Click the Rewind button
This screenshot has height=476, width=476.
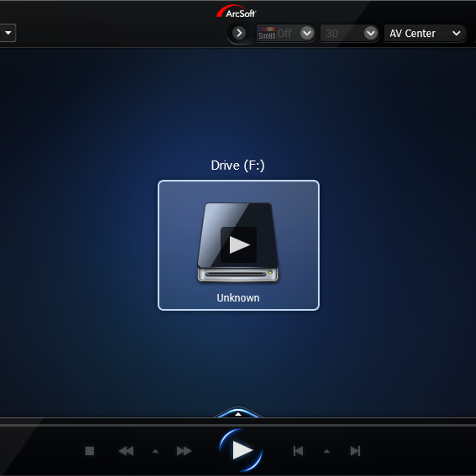(x=126, y=451)
